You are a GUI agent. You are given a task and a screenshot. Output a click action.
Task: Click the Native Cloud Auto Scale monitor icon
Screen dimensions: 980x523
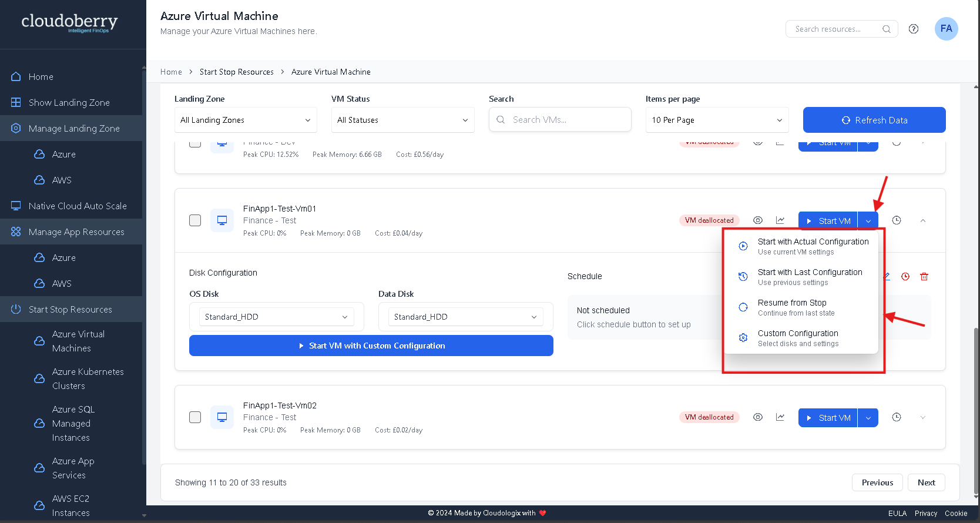[x=16, y=206]
